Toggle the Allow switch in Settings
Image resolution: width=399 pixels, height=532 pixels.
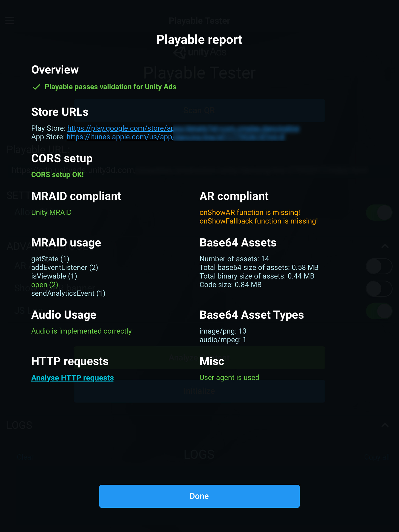[379, 212]
